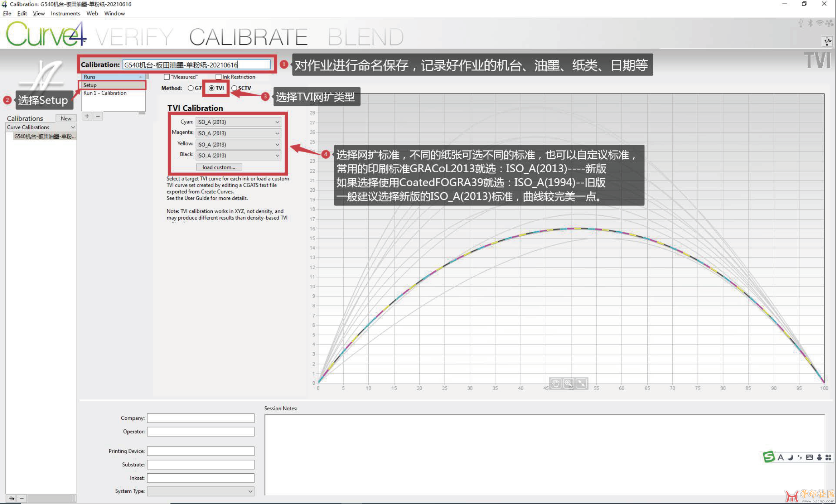Click the Inkset input field

click(x=200, y=478)
